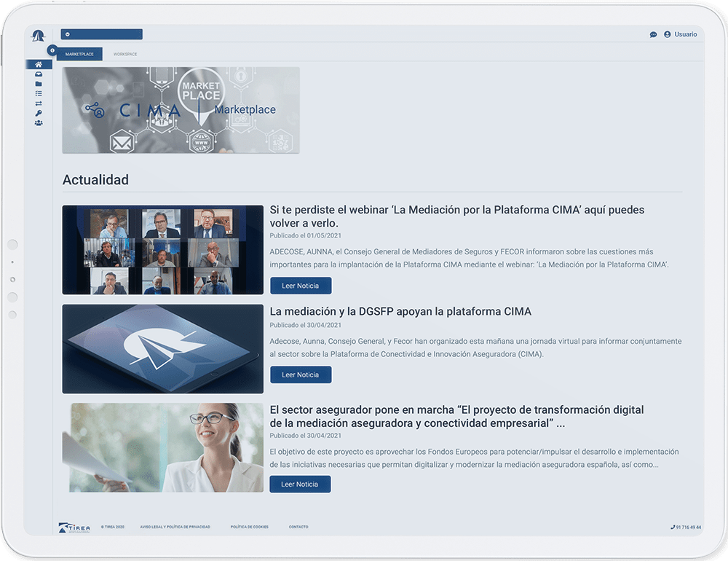
Task: Open the key icon in the sidebar
Action: pyautogui.click(x=39, y=113)
